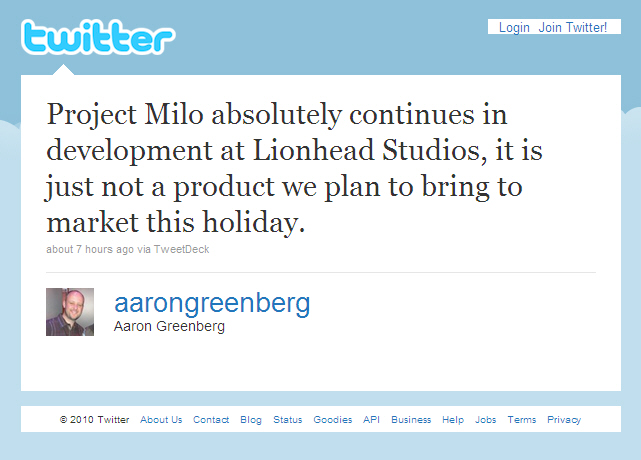Open the TweetDeck source link
The width and height of the screenshot is (641, 460).
[x=180, y=249]
